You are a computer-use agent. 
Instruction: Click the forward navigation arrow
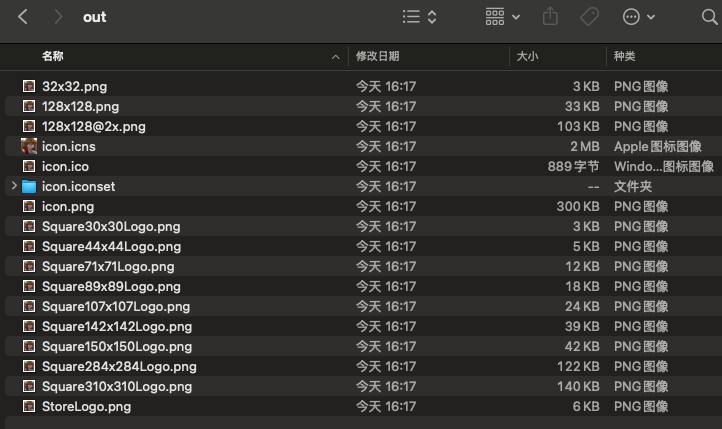pyautogui.click(x=58, y=17)
